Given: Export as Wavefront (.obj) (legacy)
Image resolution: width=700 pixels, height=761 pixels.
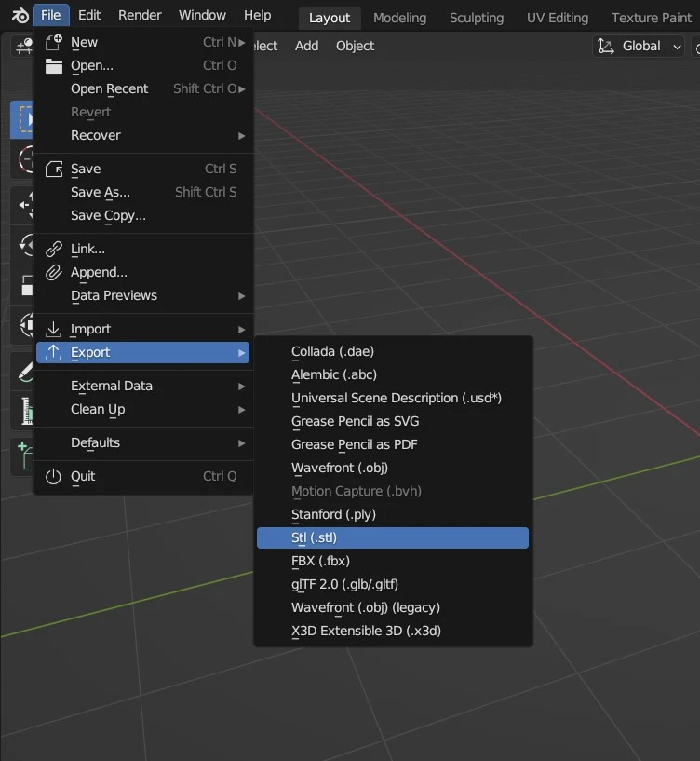Looking at the screenshot, I should pyautogui.click(x=393, y=607).
